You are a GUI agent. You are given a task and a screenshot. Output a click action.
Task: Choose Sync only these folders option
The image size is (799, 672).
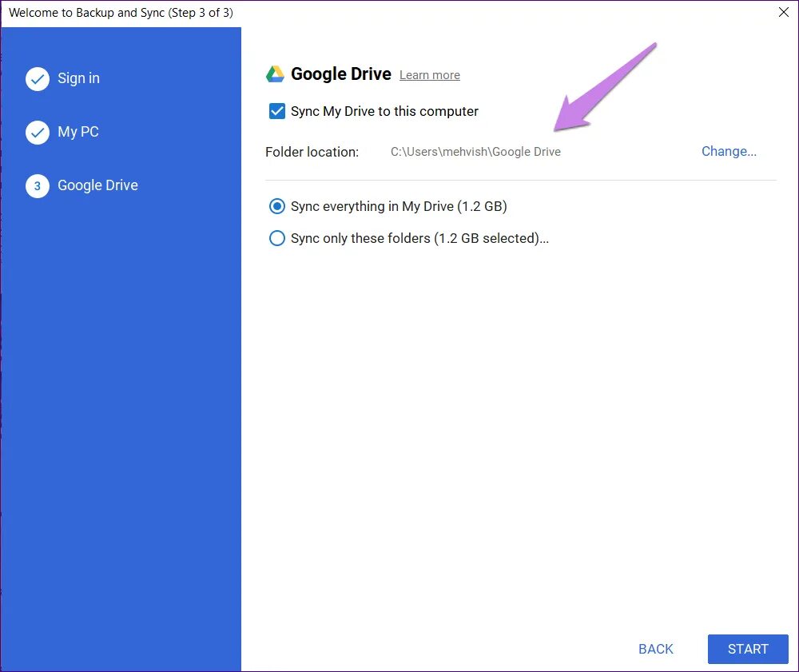(276, 238)
